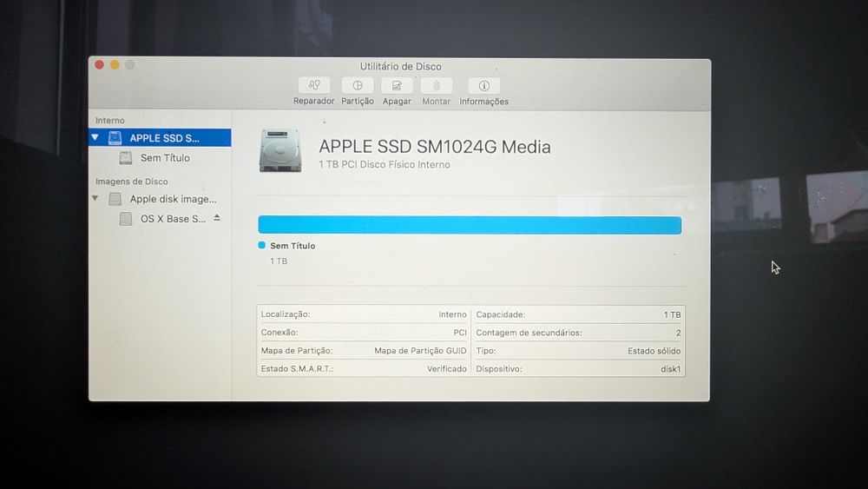Click the Contagem de secundários label
Image resolution: width=868 pixels, height=489 pixels.
point(529,333)
